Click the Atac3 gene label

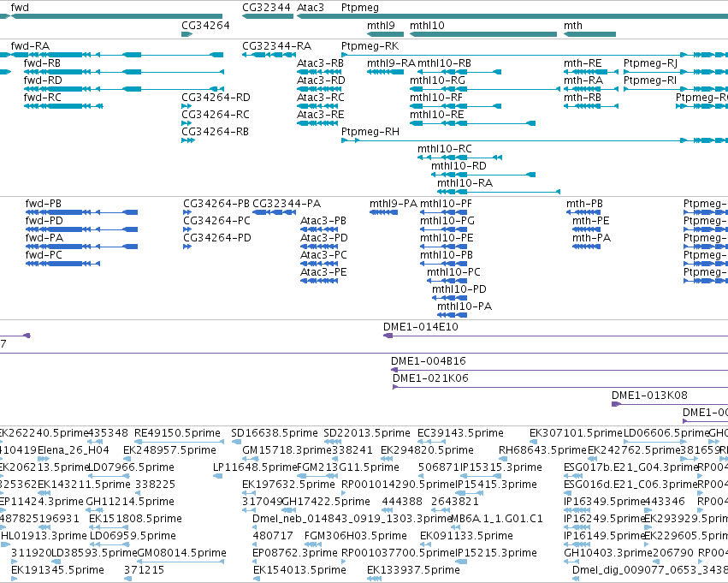311,8
